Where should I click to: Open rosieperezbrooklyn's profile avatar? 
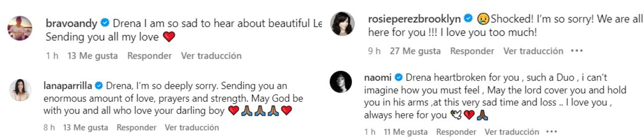[x=342, y=24]
